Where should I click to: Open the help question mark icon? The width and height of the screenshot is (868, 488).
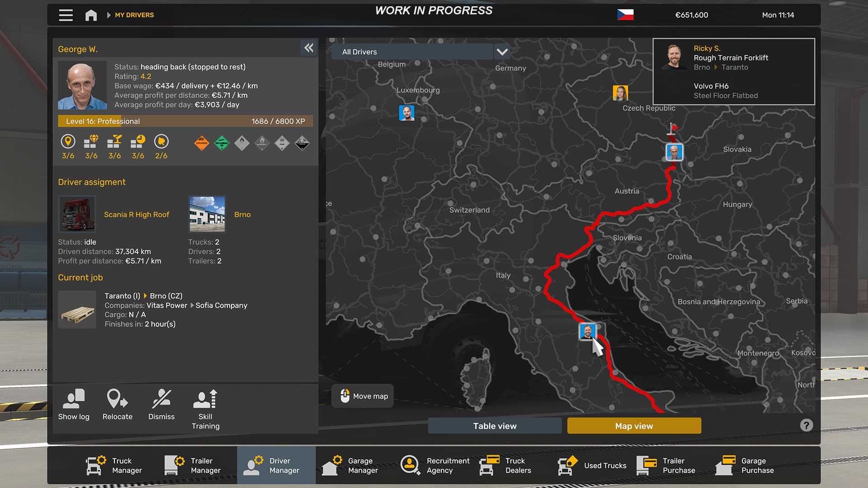pos(806,425)
